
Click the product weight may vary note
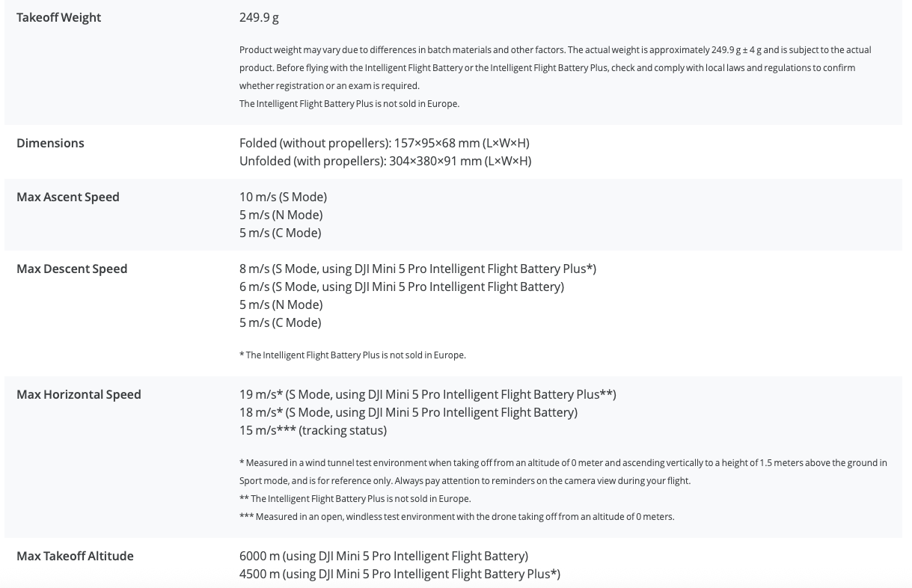(x=554, y=50)
